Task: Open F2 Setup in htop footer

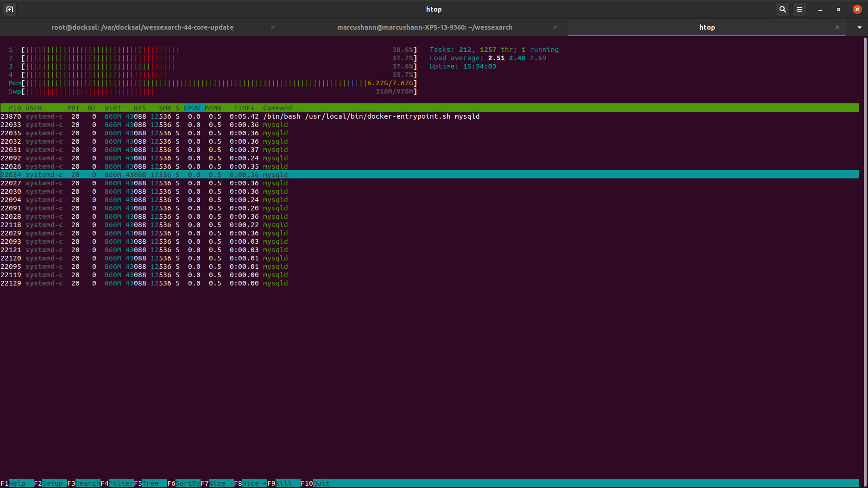Action: click(x=52, y=483)
